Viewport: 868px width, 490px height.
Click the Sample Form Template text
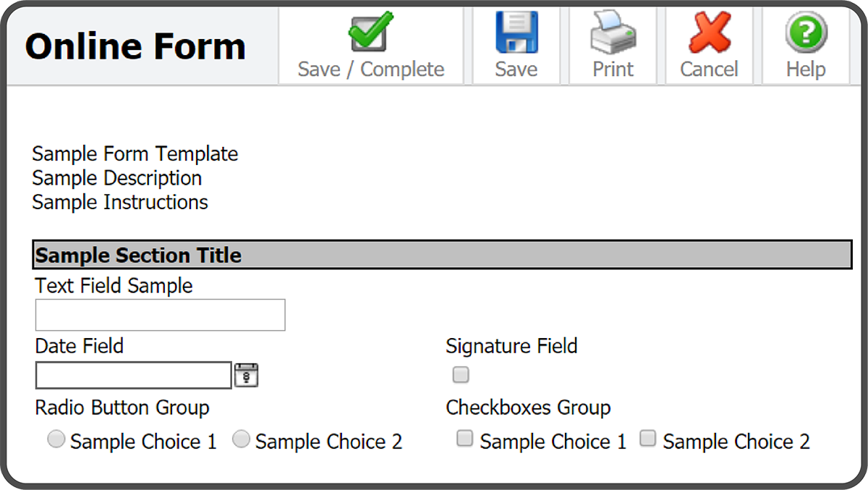click(x=135, y=153)
